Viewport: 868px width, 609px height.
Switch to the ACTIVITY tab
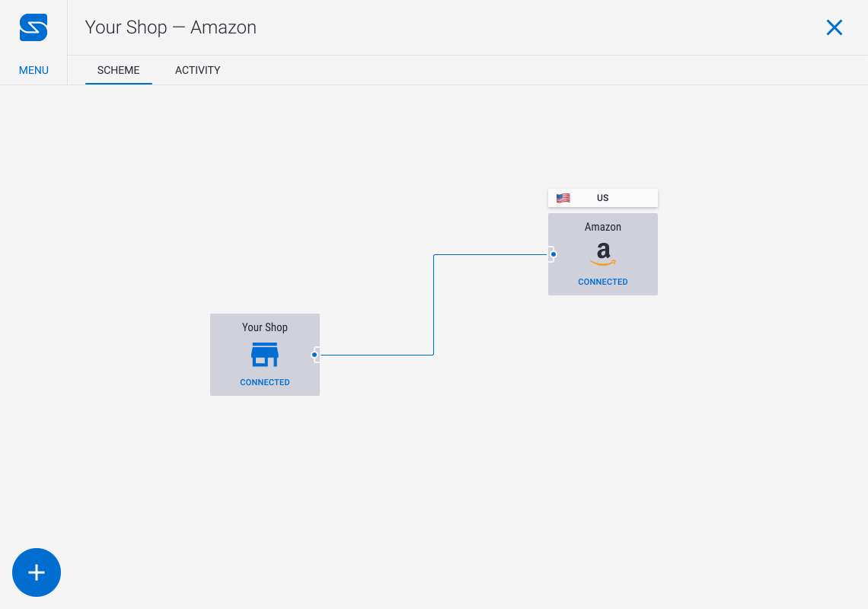[198, 70]
